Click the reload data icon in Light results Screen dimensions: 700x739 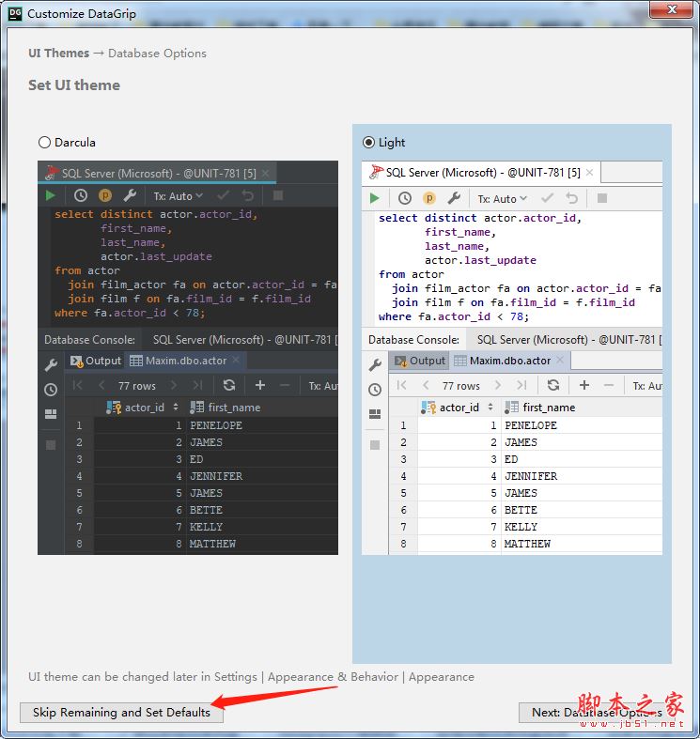pyautogui.click(x=553, y=386)
